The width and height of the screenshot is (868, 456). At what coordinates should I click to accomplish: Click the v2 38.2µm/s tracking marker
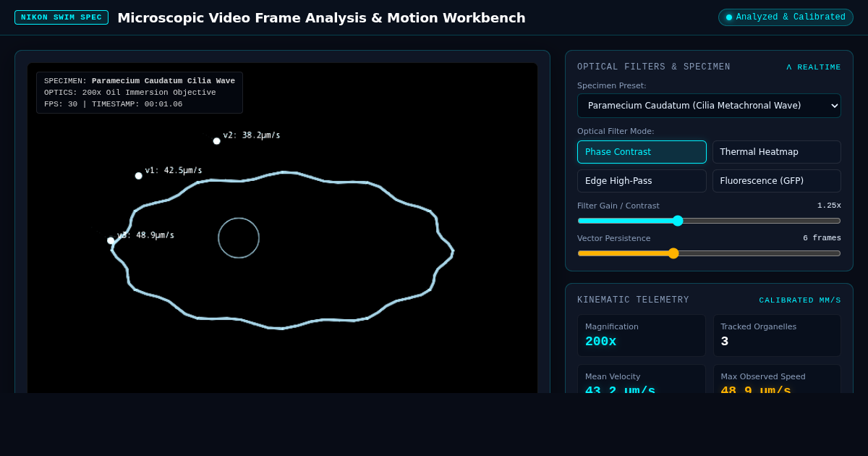(x=217, y=141)
